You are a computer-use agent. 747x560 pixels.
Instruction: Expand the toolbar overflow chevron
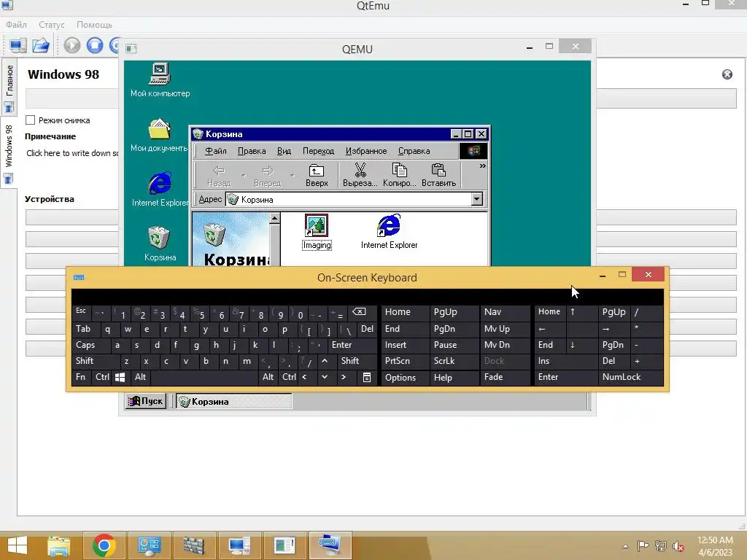point(483,166)
